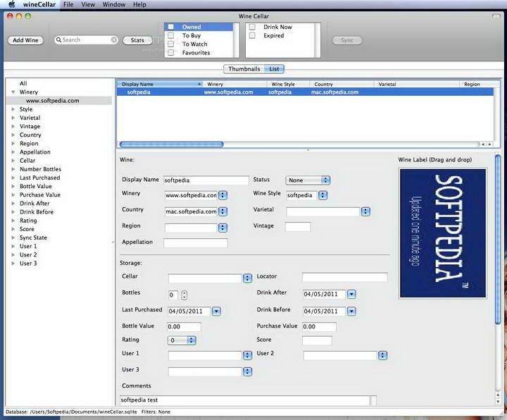Clear the search field with the x icon
The image size is (507, 420).
114,39
